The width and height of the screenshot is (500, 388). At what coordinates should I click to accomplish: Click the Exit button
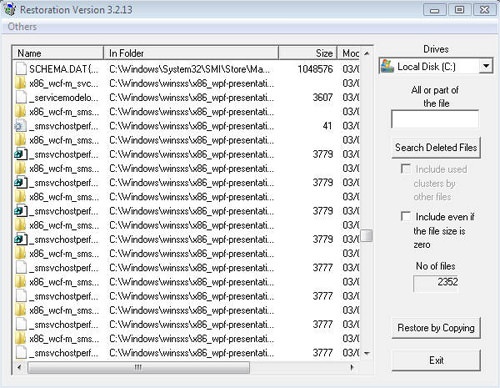436,360
